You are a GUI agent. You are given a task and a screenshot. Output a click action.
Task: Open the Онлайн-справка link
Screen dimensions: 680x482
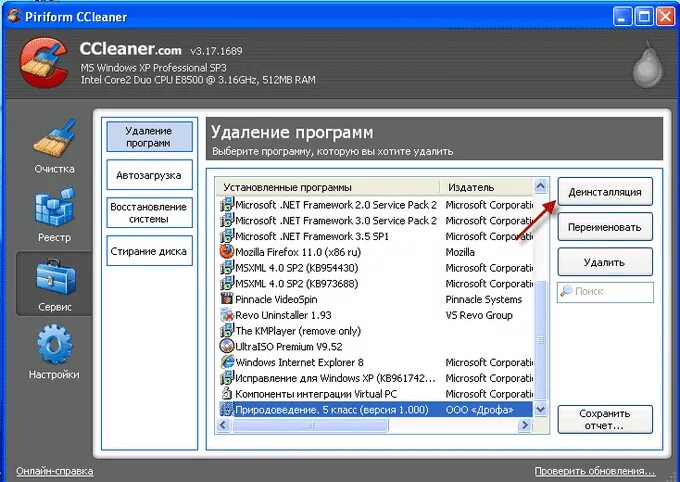(x=55, y=471)
